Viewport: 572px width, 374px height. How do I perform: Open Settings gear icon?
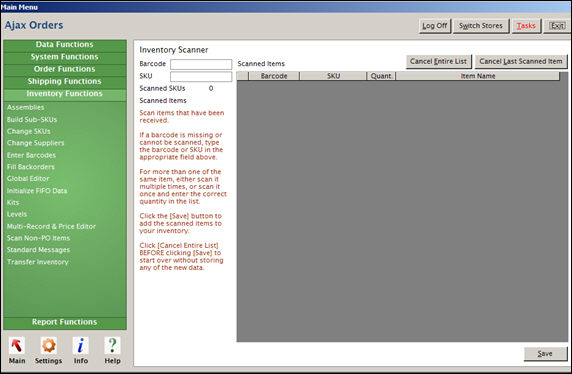pyautogui.click(x=49, y=345)
